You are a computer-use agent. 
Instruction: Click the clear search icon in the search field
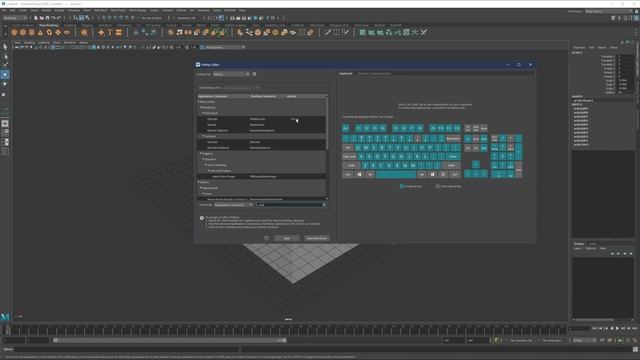(324, 204)
